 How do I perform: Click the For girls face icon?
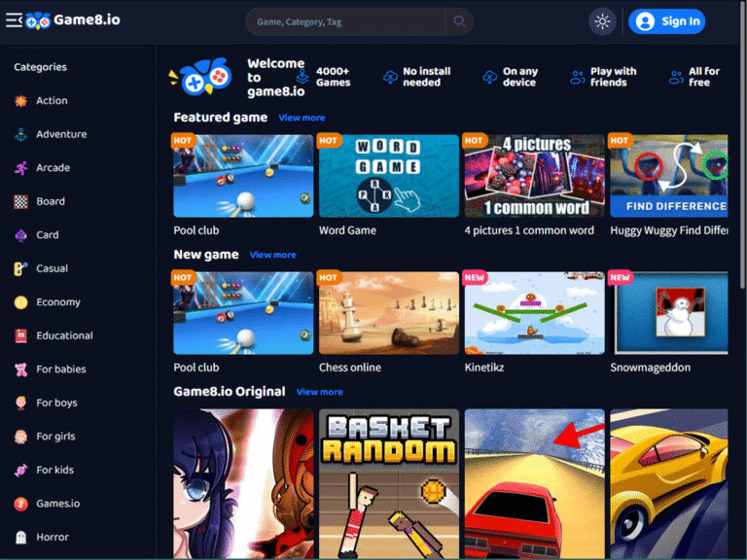point(21,437)
